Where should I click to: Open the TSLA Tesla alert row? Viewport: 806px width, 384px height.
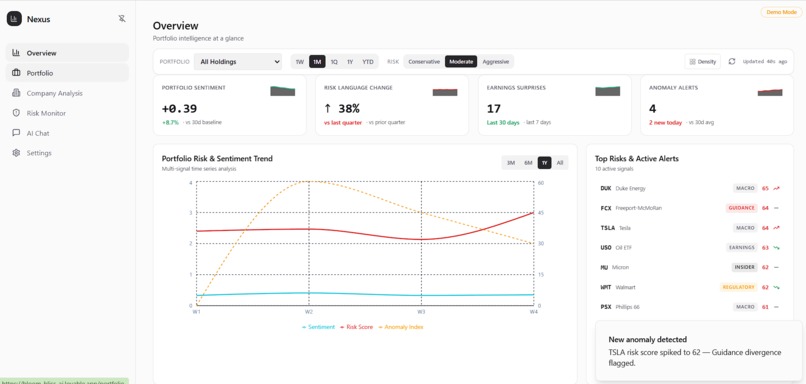690,228
